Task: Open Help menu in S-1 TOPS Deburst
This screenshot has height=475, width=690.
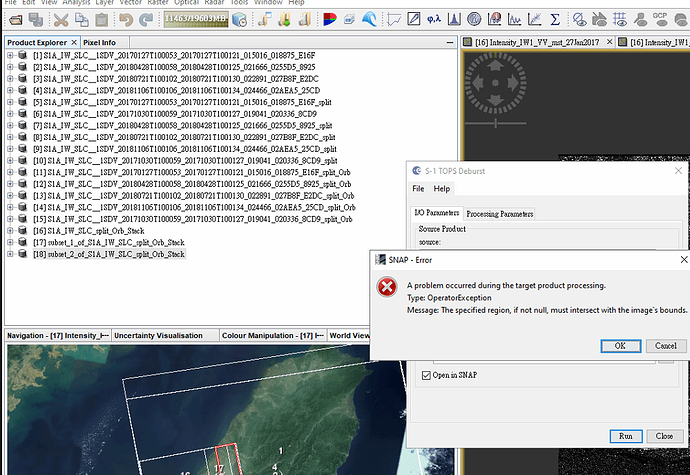Action: coord(441,189)
